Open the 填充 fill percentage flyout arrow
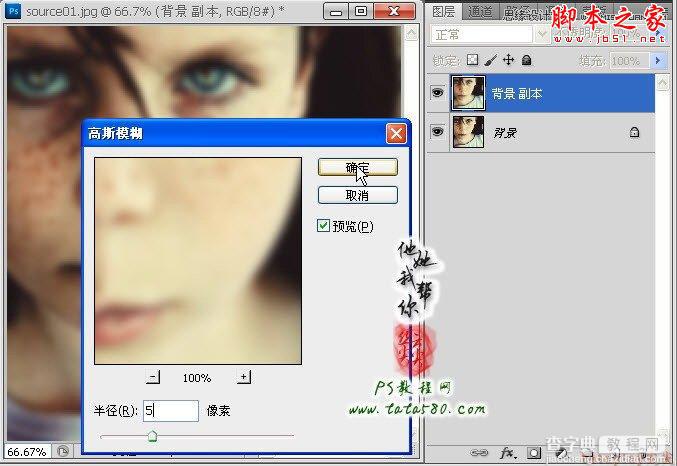Viewport: 677px width, 466px height. coord(658,60)
